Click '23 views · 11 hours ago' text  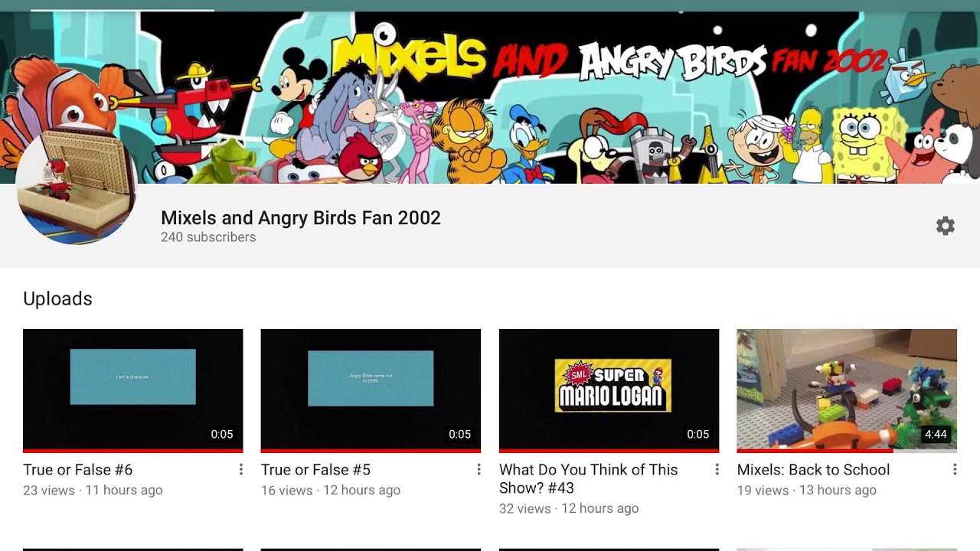[x=93, y=491]
